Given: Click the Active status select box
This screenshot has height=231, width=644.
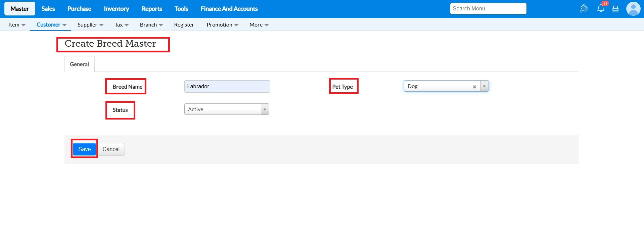Looking at the screenshot, I should [x=227, y=109].
